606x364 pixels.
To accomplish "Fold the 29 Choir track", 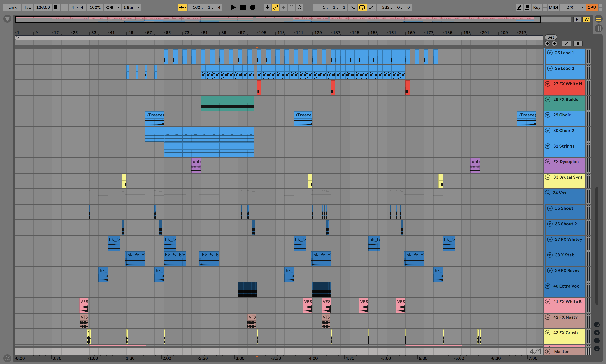I will point(548,115).
